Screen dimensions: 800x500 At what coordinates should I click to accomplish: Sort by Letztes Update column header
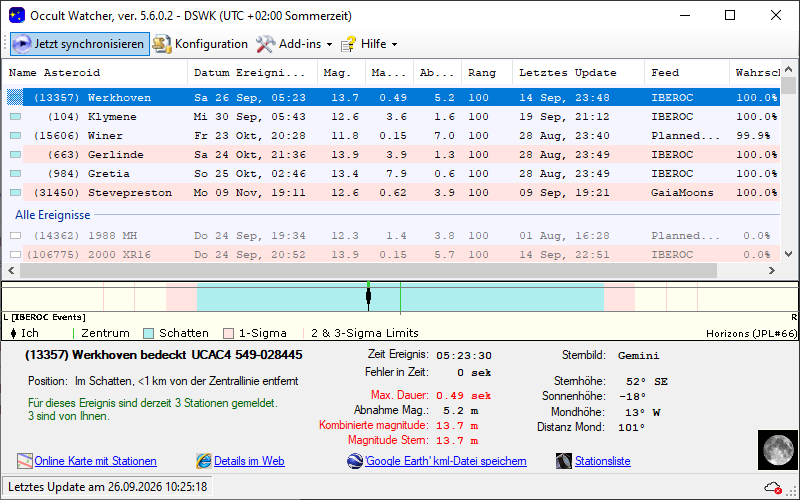point(579,72)
